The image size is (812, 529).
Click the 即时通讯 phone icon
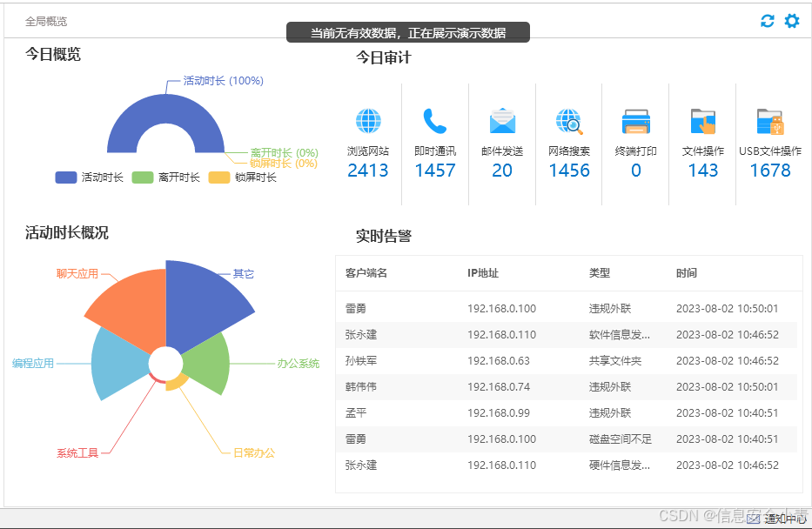(x=435, y=121)
